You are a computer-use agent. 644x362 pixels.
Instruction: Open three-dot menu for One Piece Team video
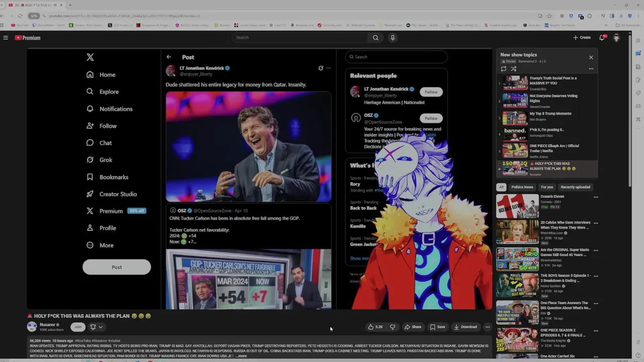coord(596,303)
